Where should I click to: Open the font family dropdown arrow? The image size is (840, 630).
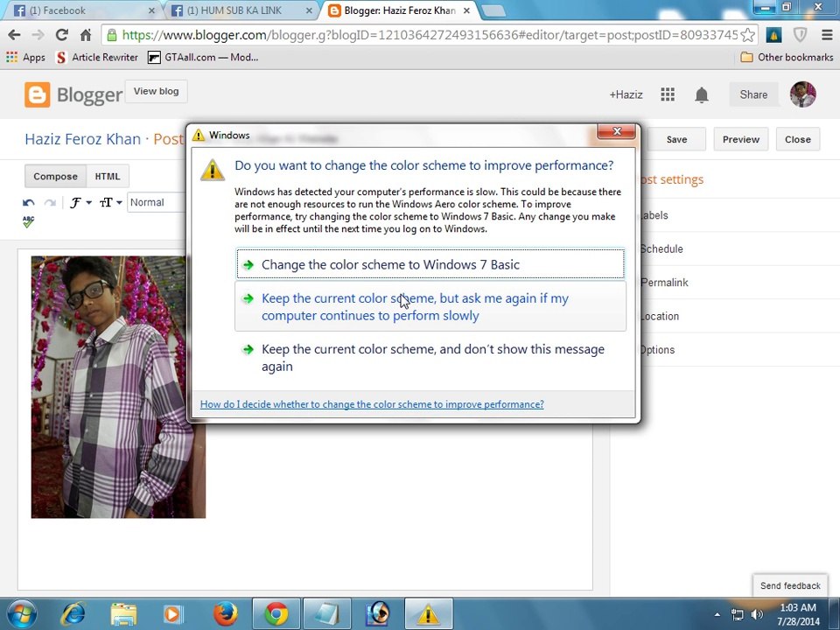click(x=88, y=202)
